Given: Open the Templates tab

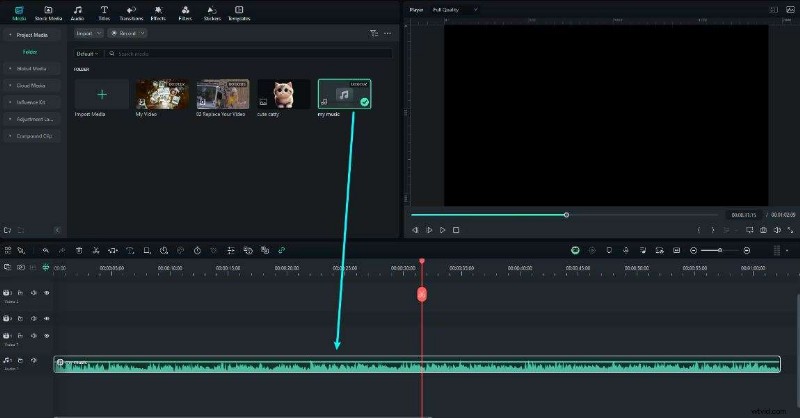Looking at the screenshot, I should 239,13.
